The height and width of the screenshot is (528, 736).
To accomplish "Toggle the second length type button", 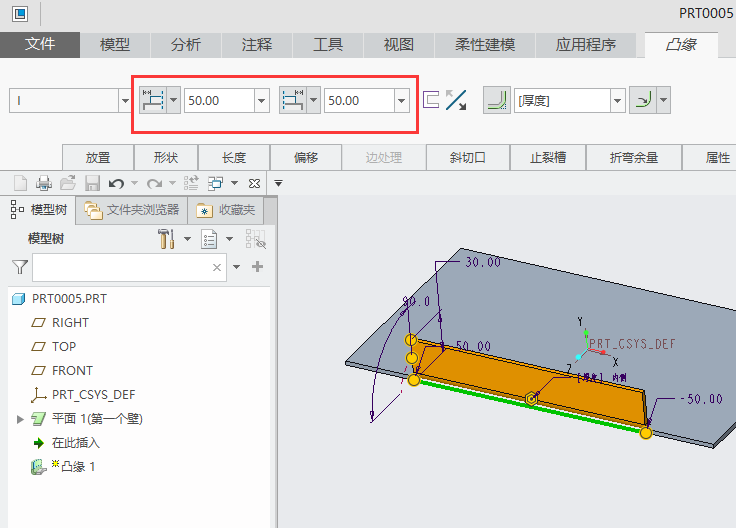I will (293, 100).
